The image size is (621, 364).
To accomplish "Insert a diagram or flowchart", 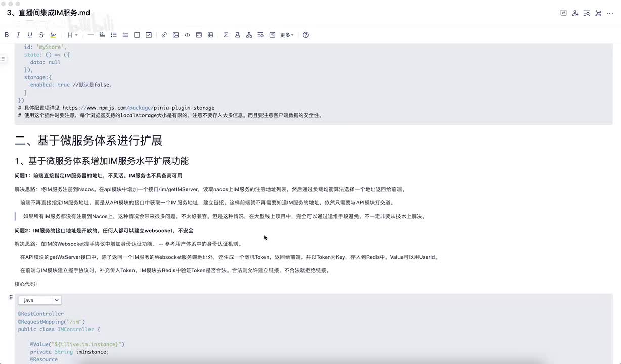I will pos(249,35).
